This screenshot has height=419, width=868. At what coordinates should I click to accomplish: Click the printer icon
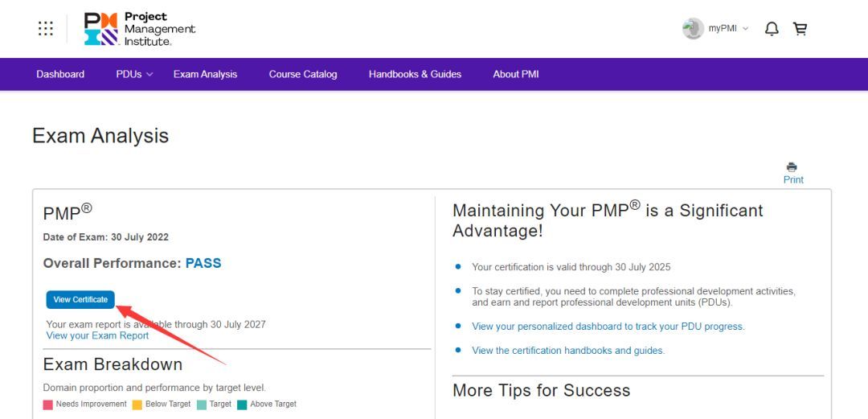(792, 167)
